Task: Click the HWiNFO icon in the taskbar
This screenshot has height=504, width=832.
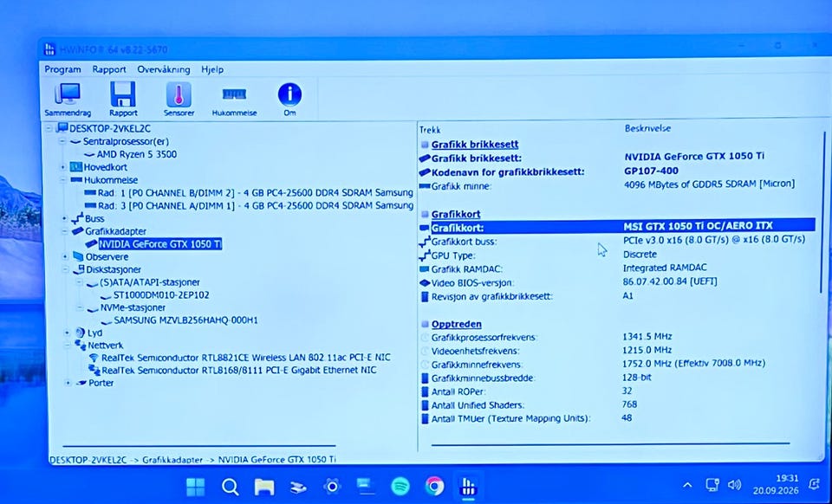Action: (x=468, y=486)
